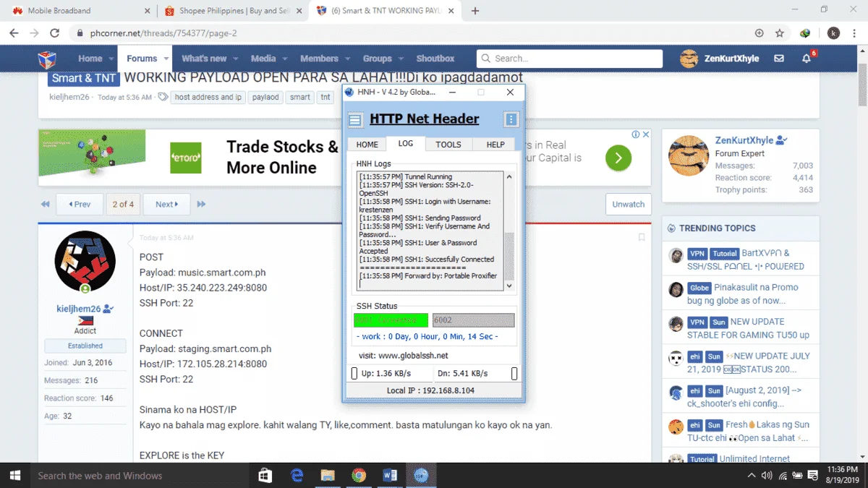The height and width of the screenshot is (488, 868).
Task: Click the forum Search field
Action: [x=569, y=59]
